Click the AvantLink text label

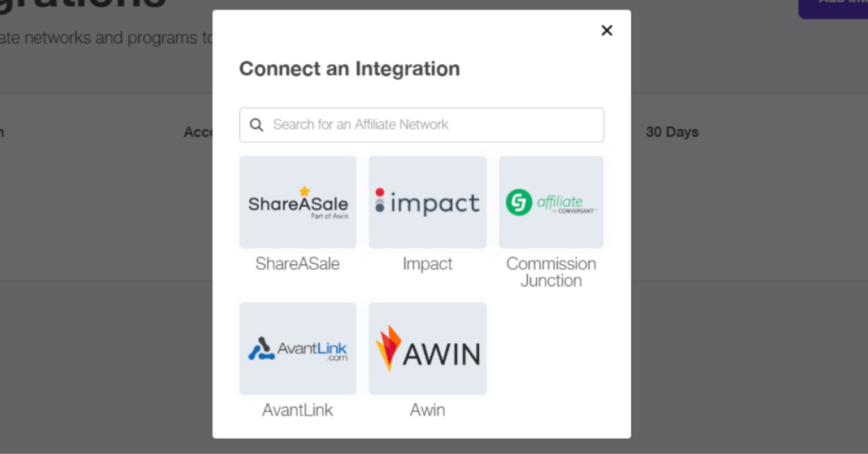pos(298,410)
